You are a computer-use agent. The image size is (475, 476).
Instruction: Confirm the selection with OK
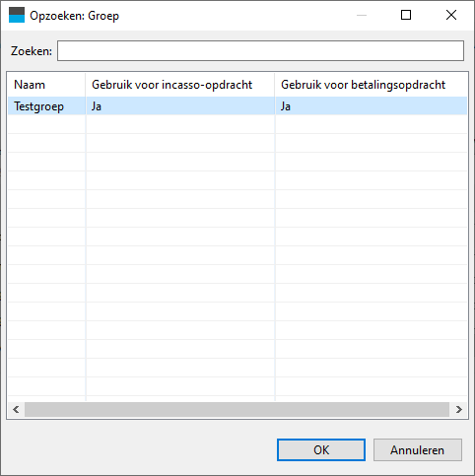[321, 449]
